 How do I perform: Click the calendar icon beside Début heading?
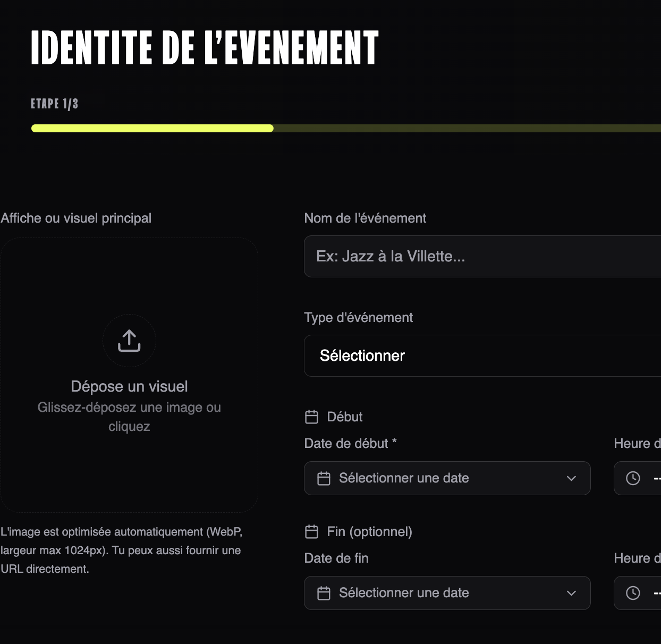pos(311,417)
